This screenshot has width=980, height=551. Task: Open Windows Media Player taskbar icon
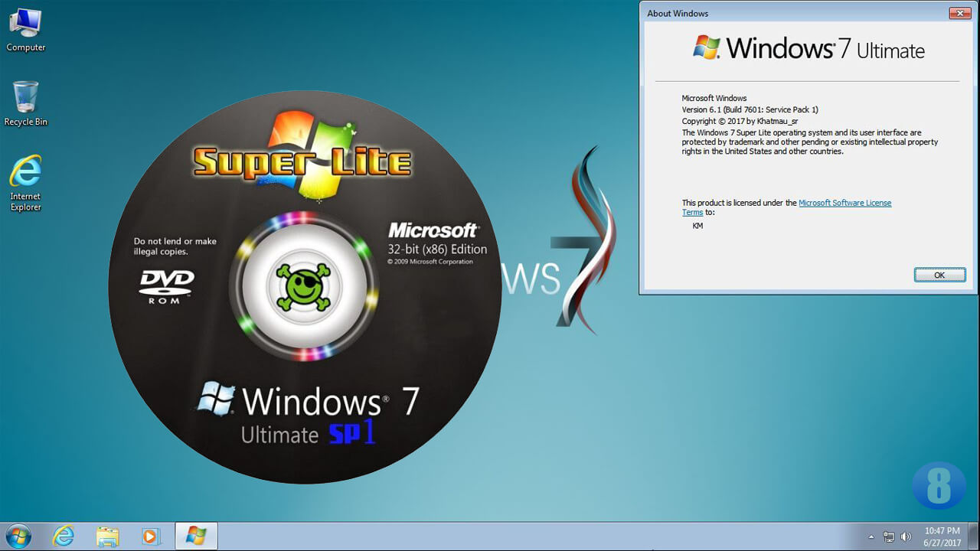pos(152,536)
